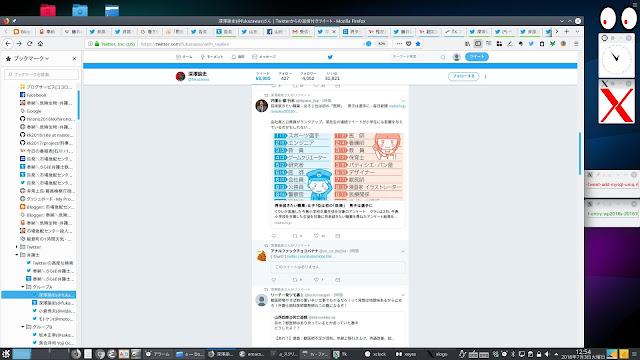Viewport: 640px width, 360px height.
Task: Close the active Twitter tab
Action: (334, 31)
